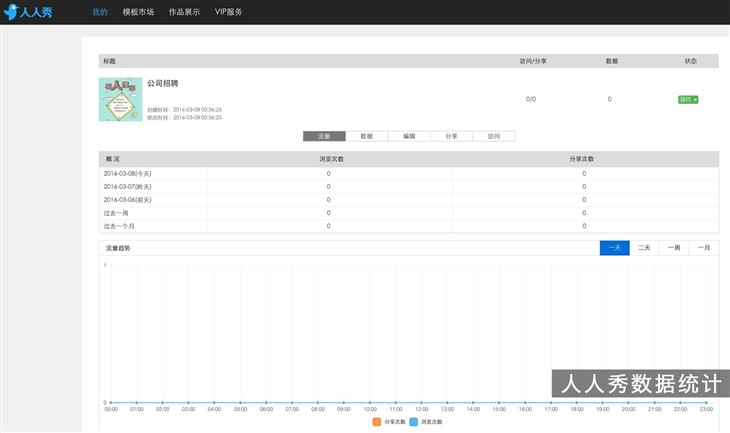
Task: Click the 2016-03-07(昨天) row label
Action: point(127,187)
